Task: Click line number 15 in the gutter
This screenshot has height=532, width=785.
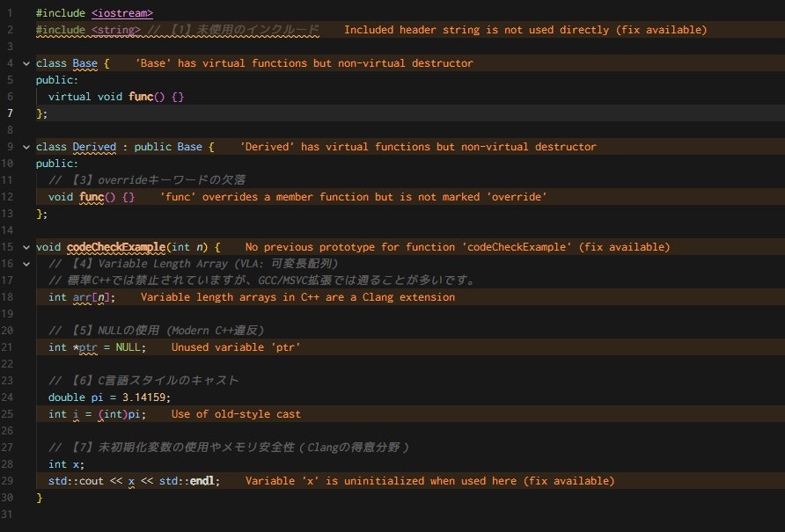Action: pos(7,247)
